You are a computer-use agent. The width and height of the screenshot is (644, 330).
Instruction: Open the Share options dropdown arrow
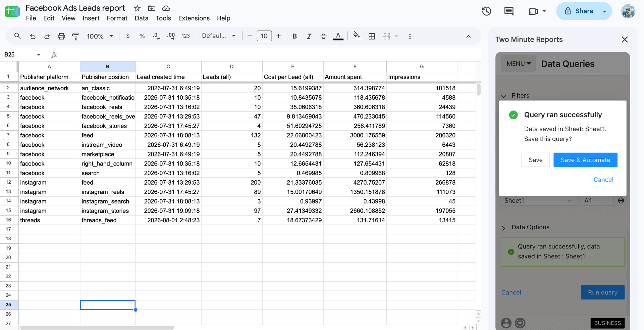pos(604,11)
